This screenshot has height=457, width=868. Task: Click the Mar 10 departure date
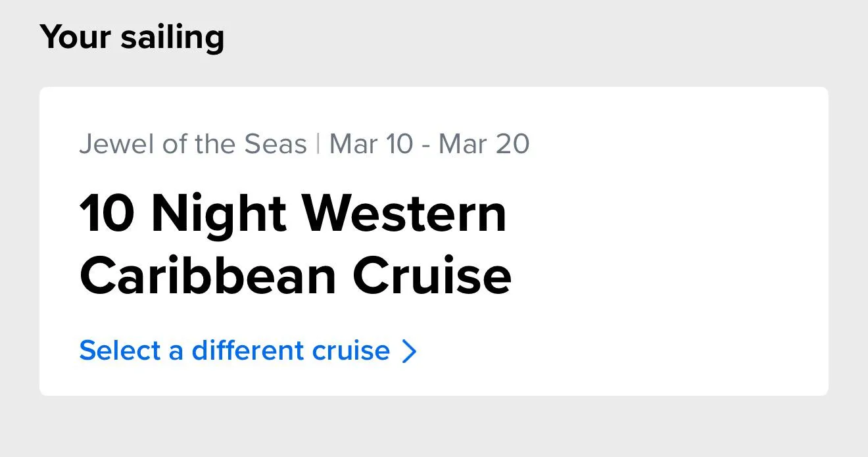point(370,144)
